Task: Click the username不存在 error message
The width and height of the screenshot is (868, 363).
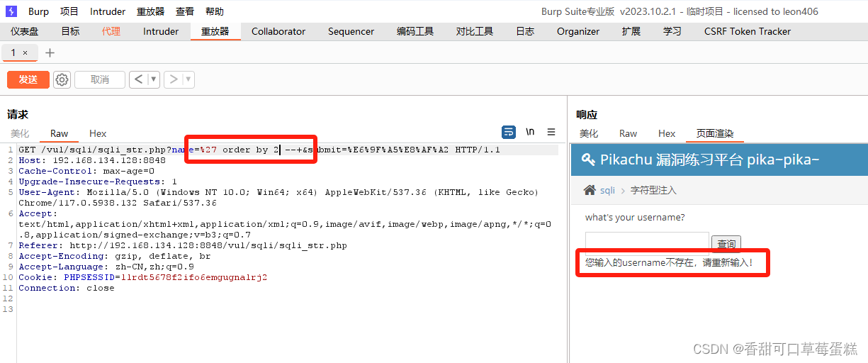Action: pyautogui.click(x=669, y=262)
